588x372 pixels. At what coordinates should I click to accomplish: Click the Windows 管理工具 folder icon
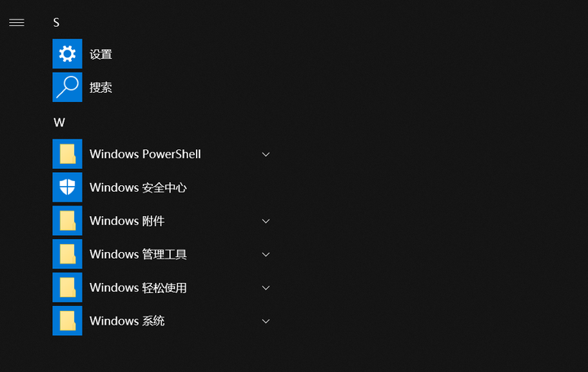(68, 254)
